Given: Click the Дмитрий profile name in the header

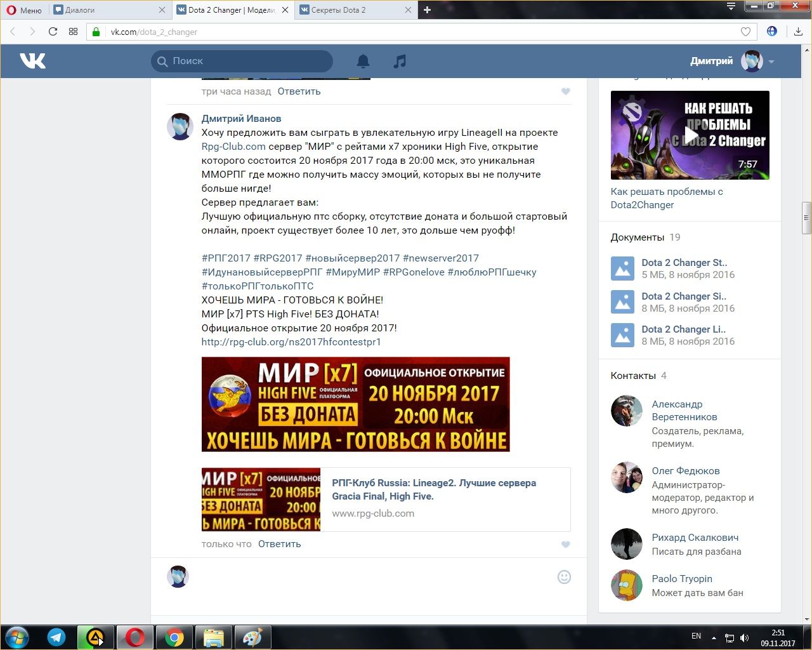Looking at the screenshot, I should pos(711,61).
